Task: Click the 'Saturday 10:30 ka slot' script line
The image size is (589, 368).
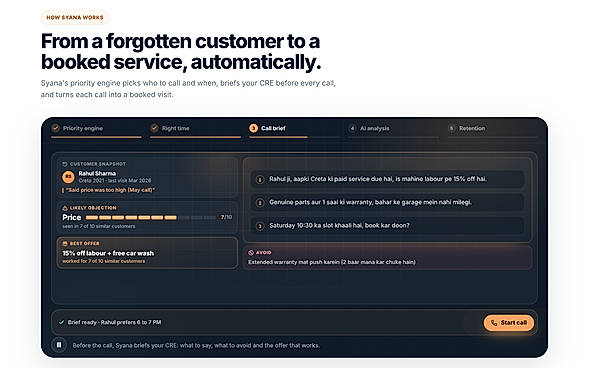Action: pos(388,226)
